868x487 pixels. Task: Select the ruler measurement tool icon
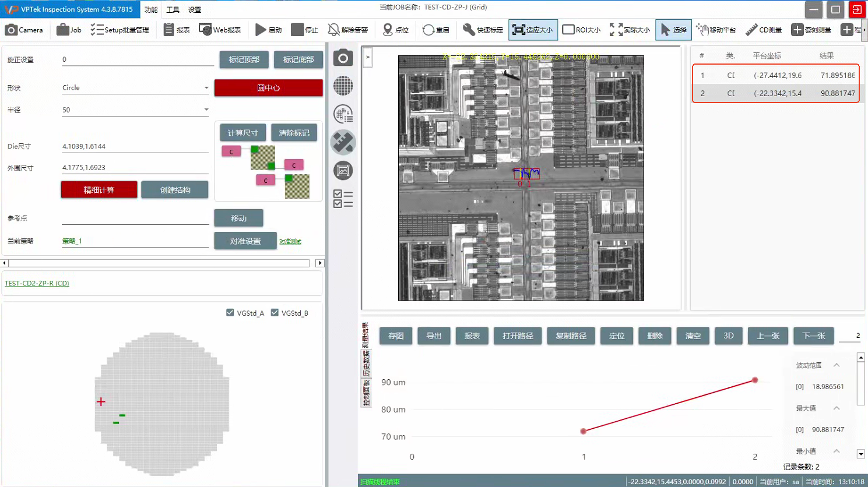[x=343, y=142]
